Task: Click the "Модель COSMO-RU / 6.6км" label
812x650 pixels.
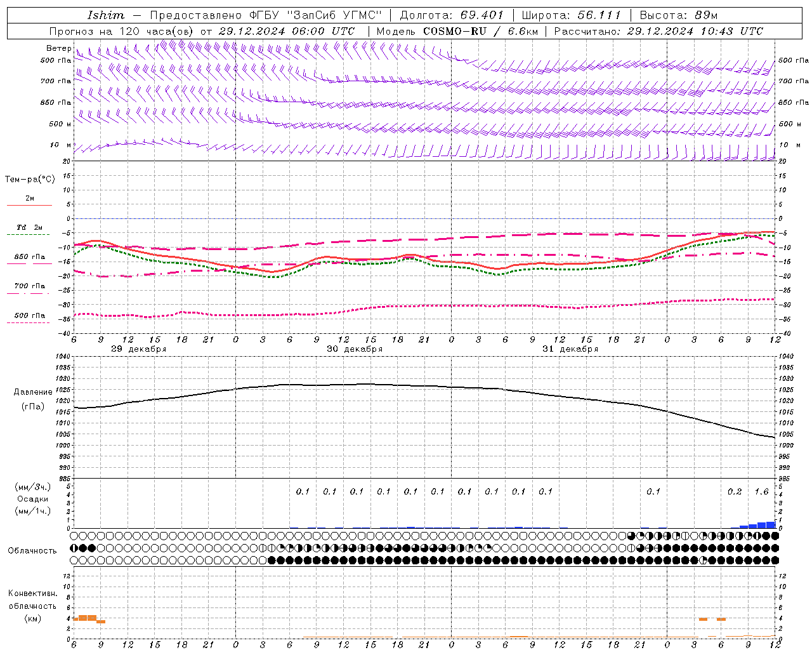Action: (457, 31)
